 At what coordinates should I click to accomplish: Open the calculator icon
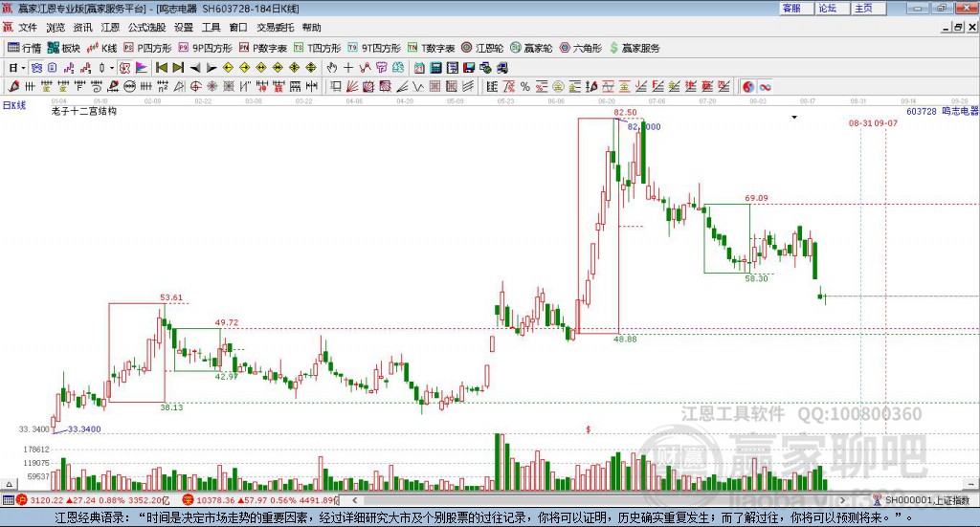pyautogui.click(x=436, y=68)
